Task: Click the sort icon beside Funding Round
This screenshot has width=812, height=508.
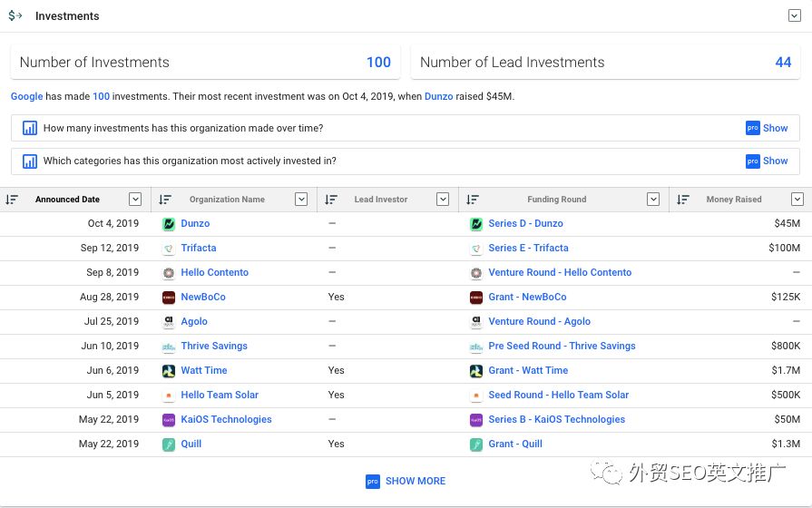Action: pyautogui.click(x=473, y=200)
